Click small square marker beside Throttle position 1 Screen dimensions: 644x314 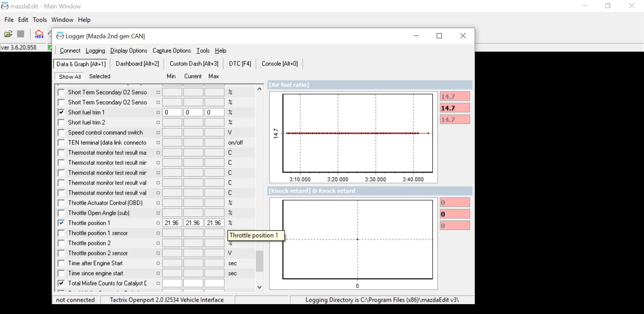point(158,223)
